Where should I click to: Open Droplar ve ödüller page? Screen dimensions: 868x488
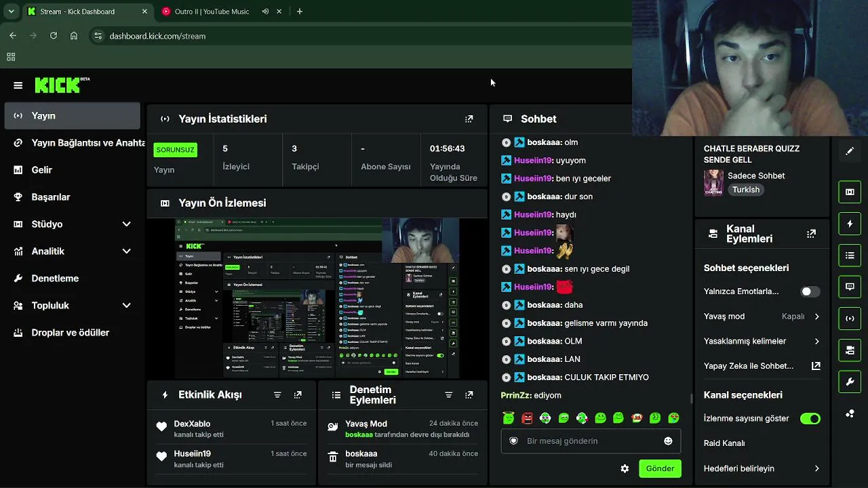coord(72,332)
